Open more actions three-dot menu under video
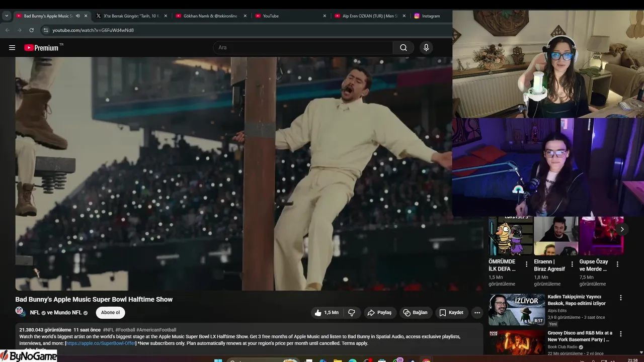This screenshot has width=644, height=362. (477, 313)
